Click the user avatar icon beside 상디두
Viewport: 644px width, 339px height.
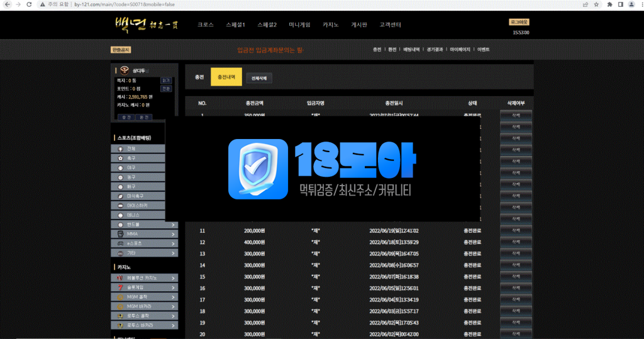point(125,70)
